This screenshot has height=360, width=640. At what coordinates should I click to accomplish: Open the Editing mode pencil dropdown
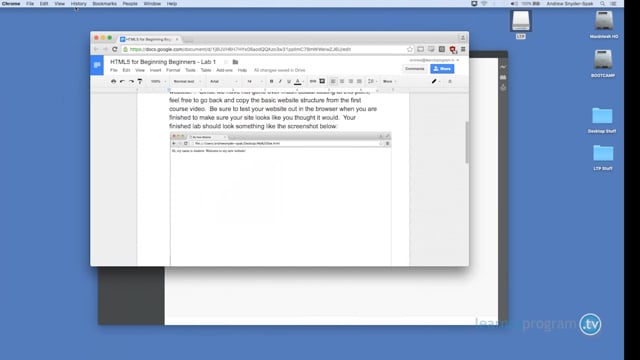point(436,82)
